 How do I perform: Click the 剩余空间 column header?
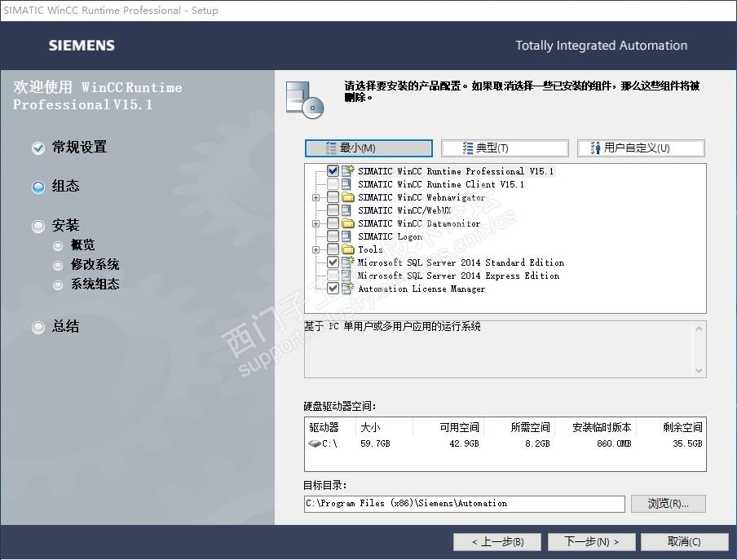pos(682,427)
